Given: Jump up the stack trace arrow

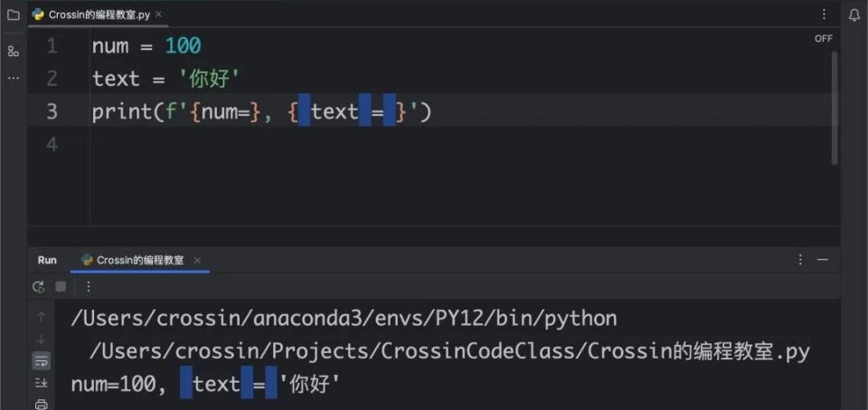Looking at the screenshot, I should tap(41, 317).
